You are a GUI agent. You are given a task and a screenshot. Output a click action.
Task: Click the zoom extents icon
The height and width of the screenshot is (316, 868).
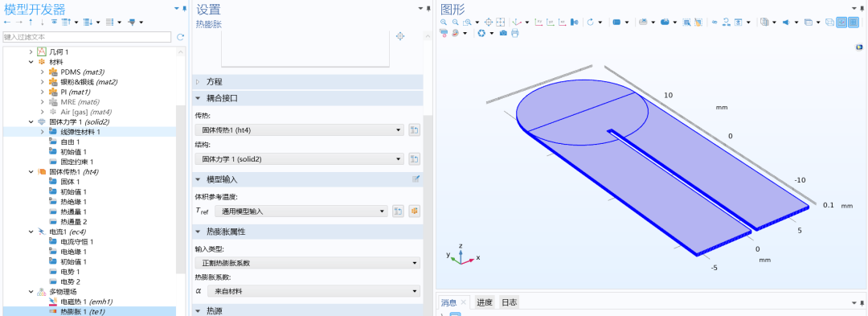pos(501,23)
